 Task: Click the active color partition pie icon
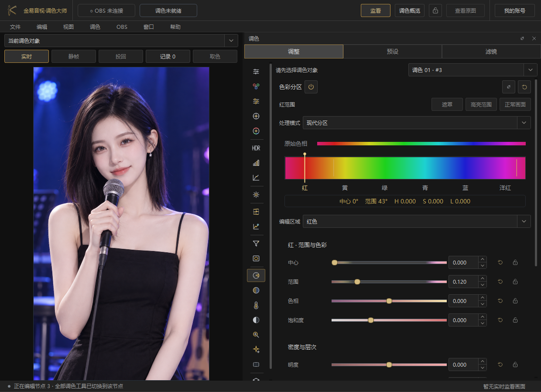pyautogui.click(x=256, y=275)
